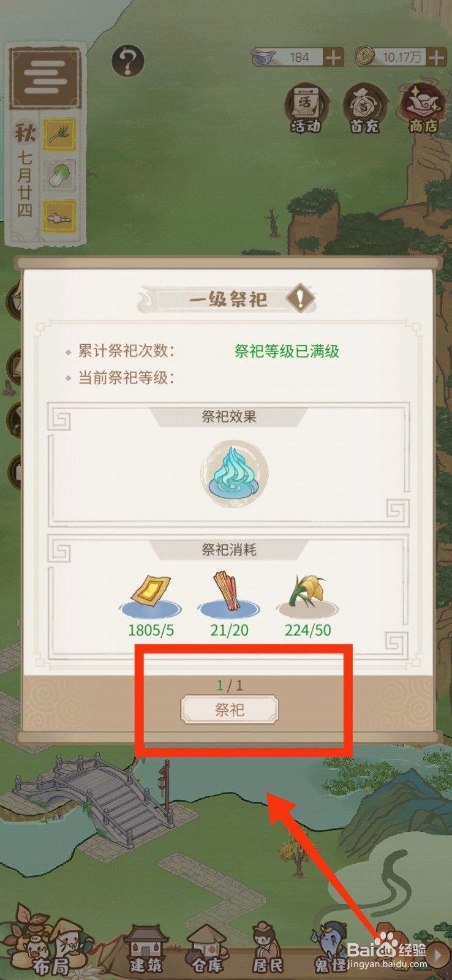Add copper coins with the plus button
This screenshot has width=452, height=980.
coord(436,58)
